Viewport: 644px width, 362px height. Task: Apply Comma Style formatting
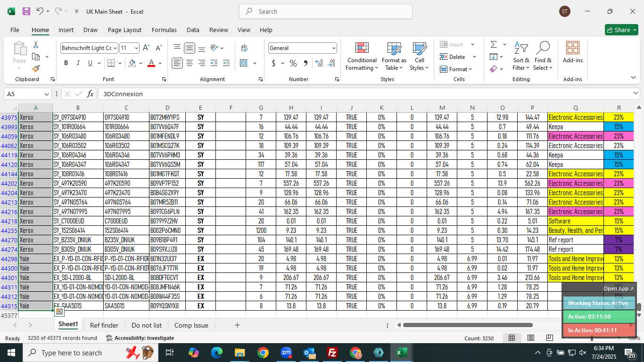pyautogui.click(x=305, y=63)
